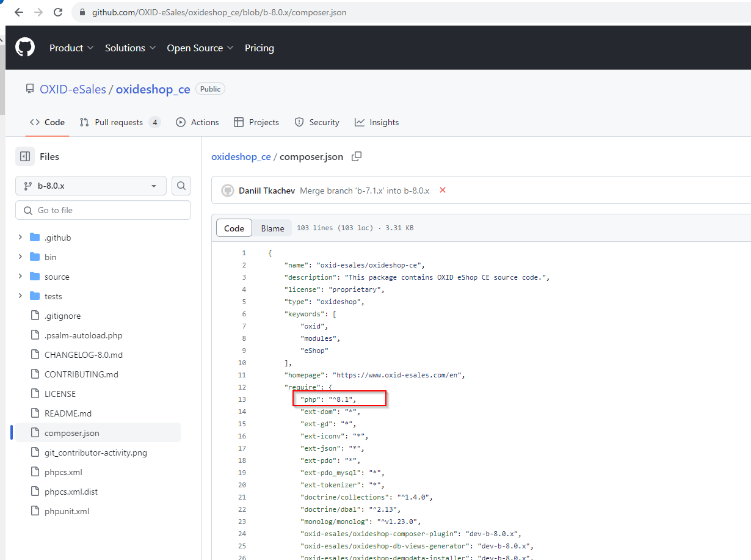Copy file path using copy icon

357,156
